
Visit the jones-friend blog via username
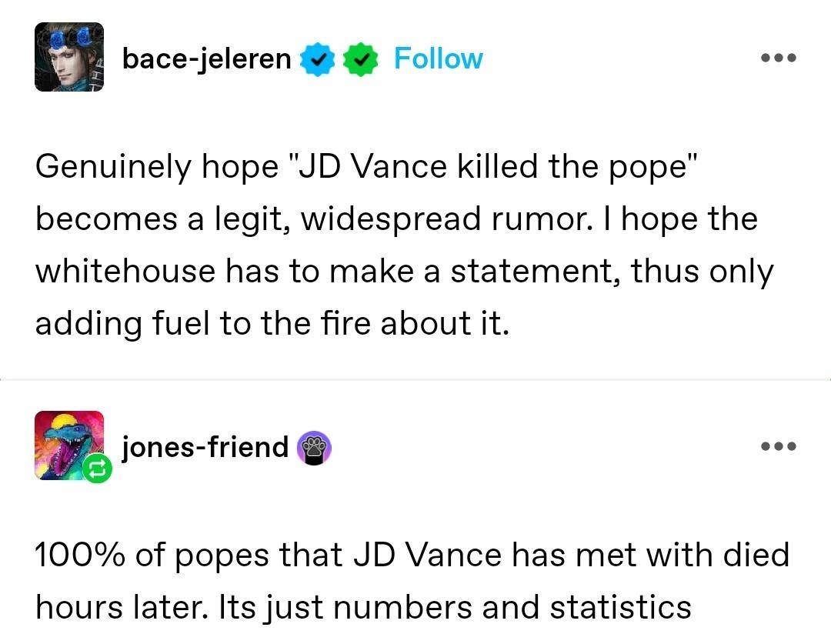205,446
